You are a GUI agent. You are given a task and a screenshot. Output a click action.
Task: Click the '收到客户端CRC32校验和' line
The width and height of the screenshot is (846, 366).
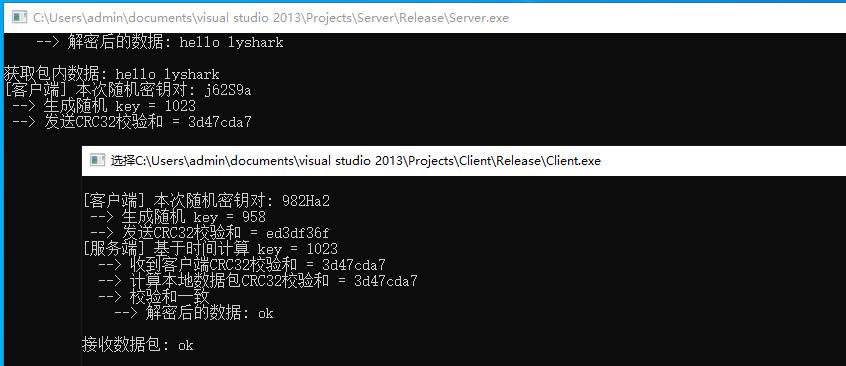click(242, 265)
